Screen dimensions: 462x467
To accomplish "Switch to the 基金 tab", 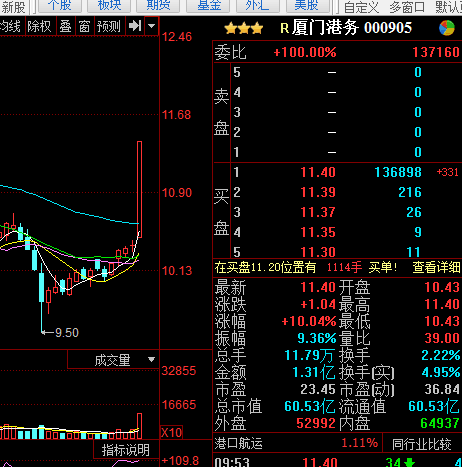I will click(x=209, y=6).
